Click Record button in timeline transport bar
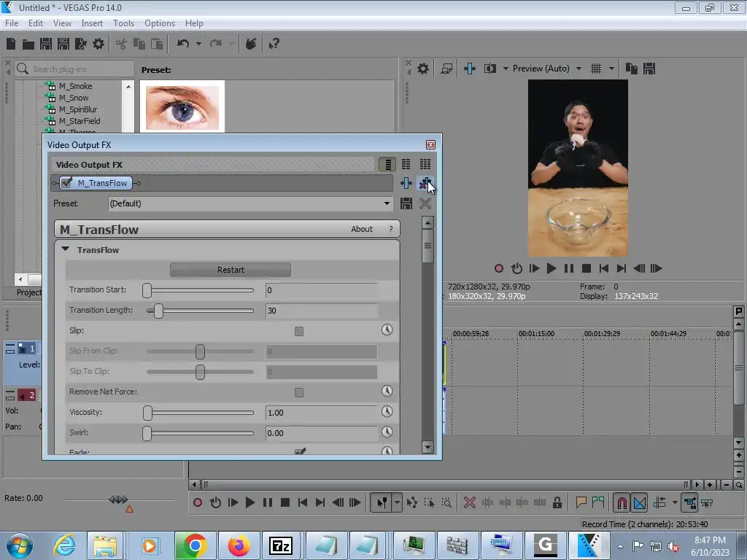 pos(197,502)
